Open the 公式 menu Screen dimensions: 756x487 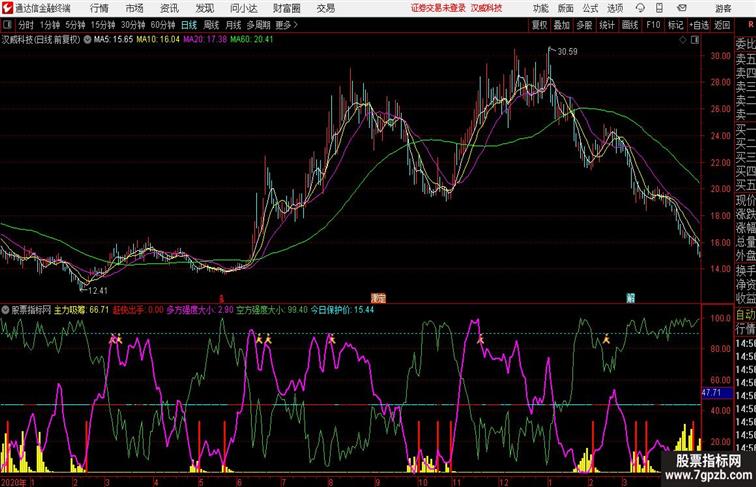click(590, 8)
